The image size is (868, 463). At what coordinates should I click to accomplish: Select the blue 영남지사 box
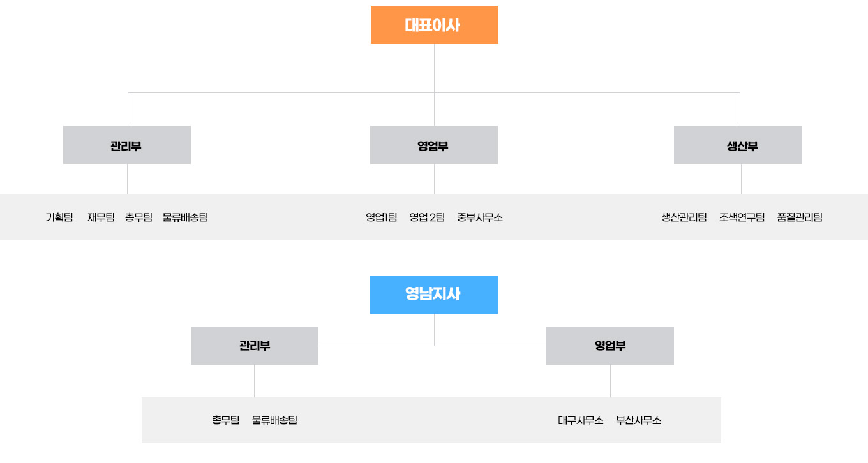pos(434,295)
